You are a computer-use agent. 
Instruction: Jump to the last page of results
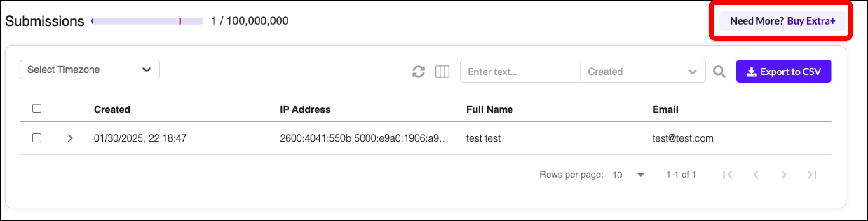tap(812, 174)
